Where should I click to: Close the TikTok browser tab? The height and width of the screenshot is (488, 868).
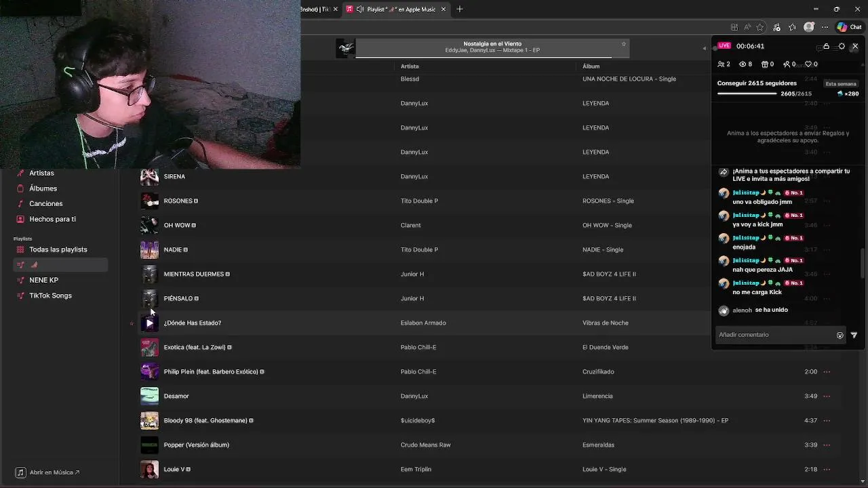click(x=335, y=9)
